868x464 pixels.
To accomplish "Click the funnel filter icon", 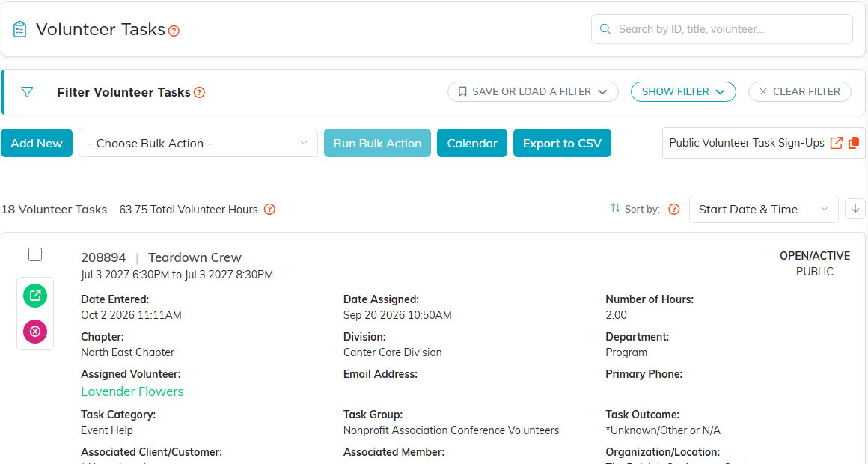I will pos(27,92).
